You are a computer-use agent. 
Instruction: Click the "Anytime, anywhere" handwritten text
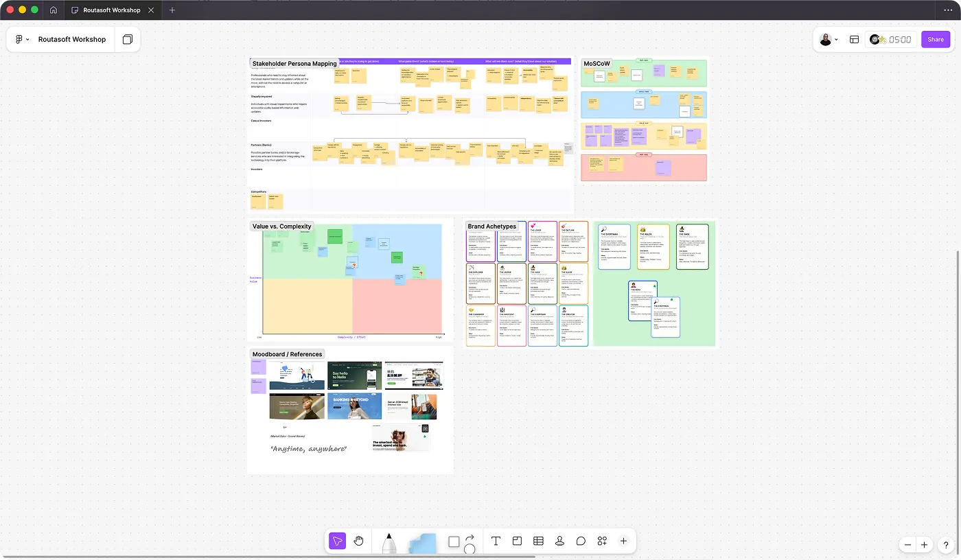pyautogui.click(x=308, y=449)
